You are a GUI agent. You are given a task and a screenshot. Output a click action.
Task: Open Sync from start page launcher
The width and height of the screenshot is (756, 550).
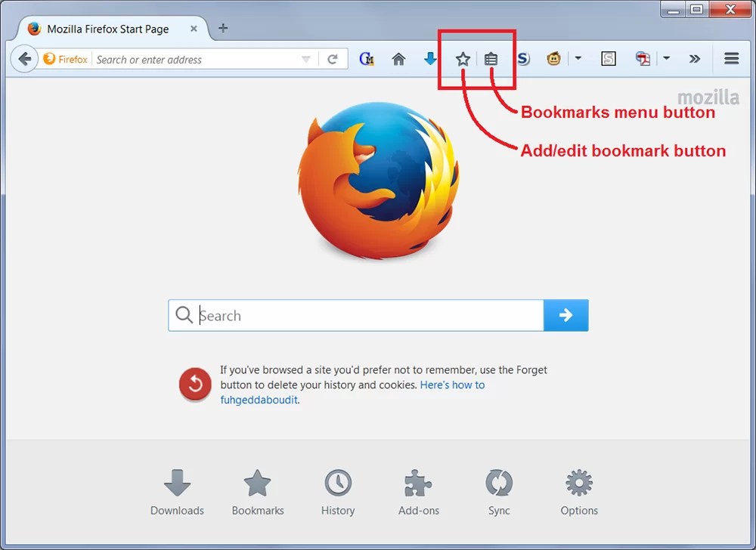pos(499,493)
